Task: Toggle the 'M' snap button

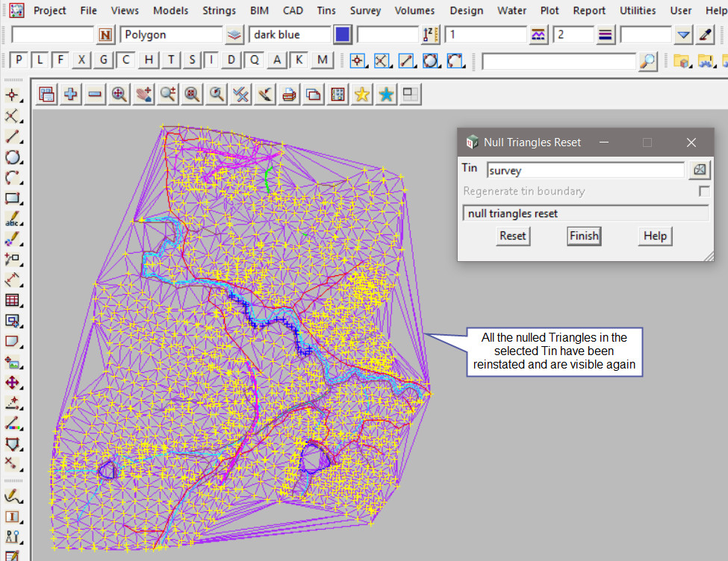Action: coord(322,60)
